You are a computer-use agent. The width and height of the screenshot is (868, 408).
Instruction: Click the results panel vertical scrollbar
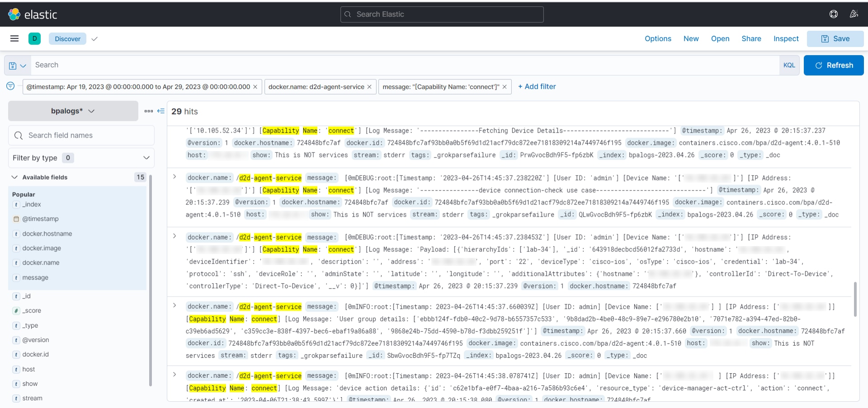855,299
